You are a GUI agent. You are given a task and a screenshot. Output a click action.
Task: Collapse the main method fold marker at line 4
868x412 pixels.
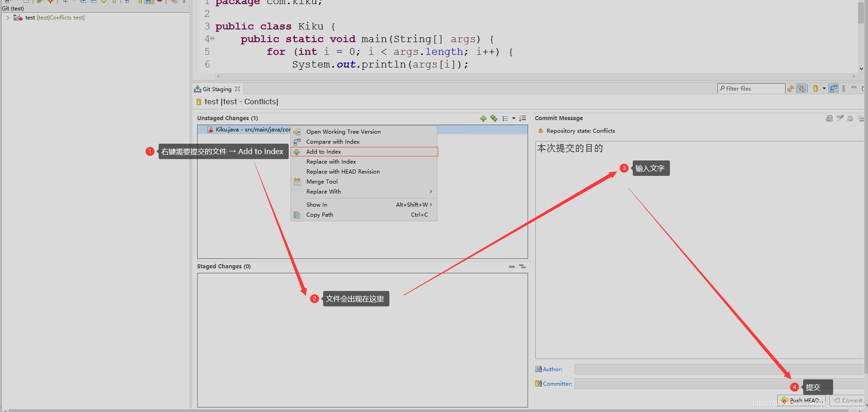212,39
